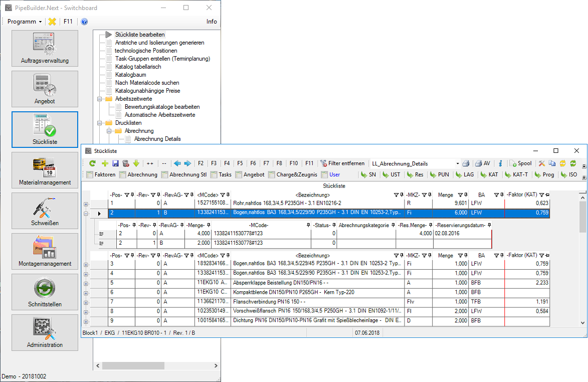Open the Programm menu
588x382 pixels.
[x=24, y=22]
